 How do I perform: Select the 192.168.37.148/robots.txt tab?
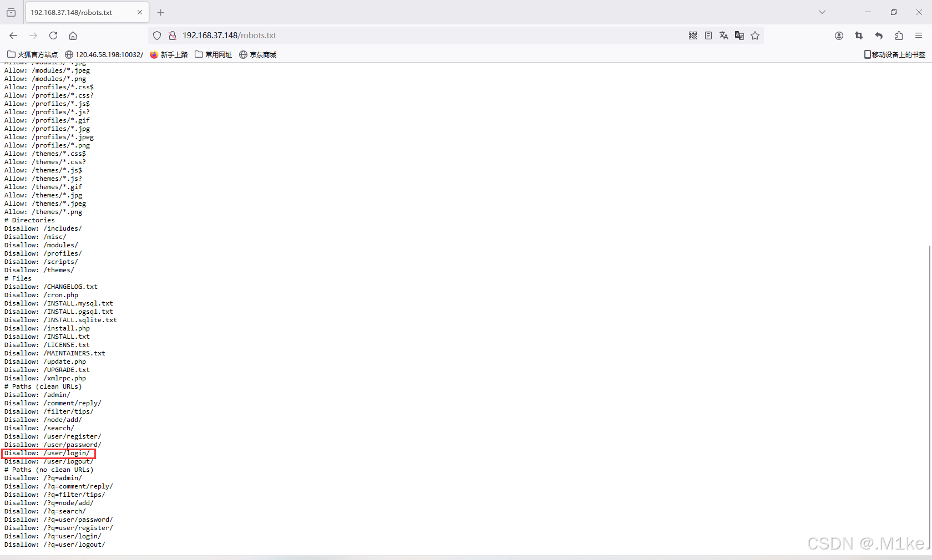[x=87, y=12]
